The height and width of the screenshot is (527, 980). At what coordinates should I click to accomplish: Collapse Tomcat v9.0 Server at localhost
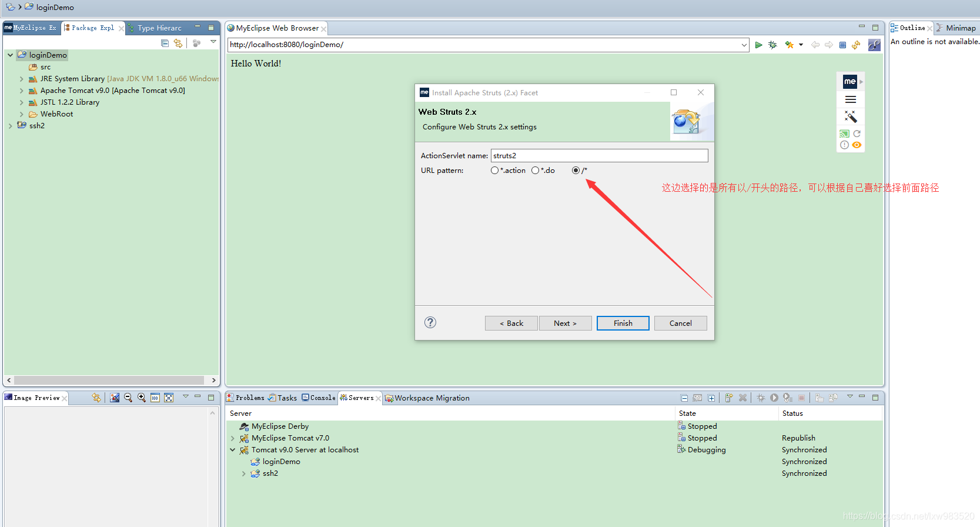[233, 450]
